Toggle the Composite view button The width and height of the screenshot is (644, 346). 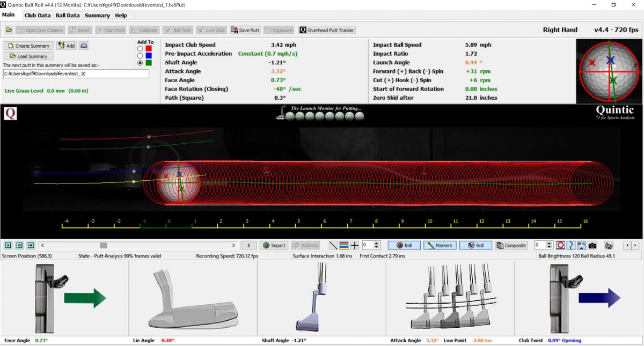click(511, 245)
